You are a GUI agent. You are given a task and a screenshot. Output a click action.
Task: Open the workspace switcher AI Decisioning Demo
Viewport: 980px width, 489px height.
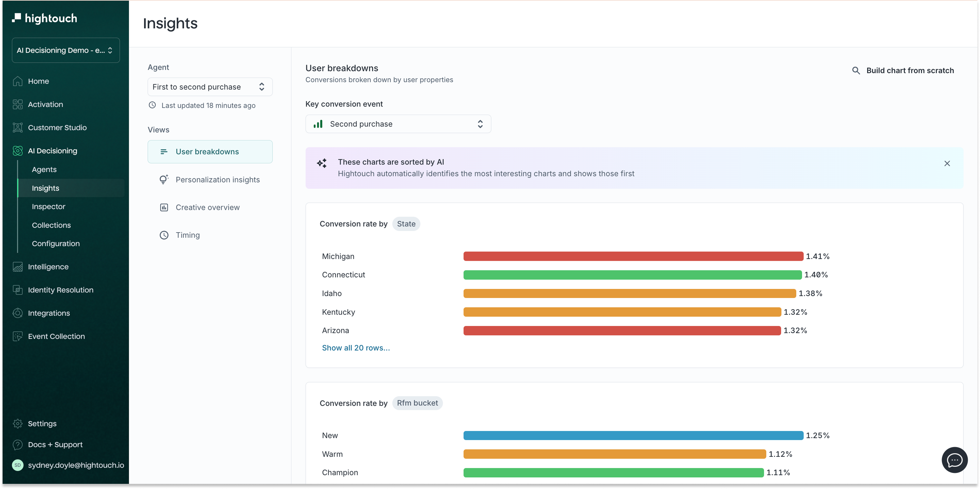[x=65, y=50]
